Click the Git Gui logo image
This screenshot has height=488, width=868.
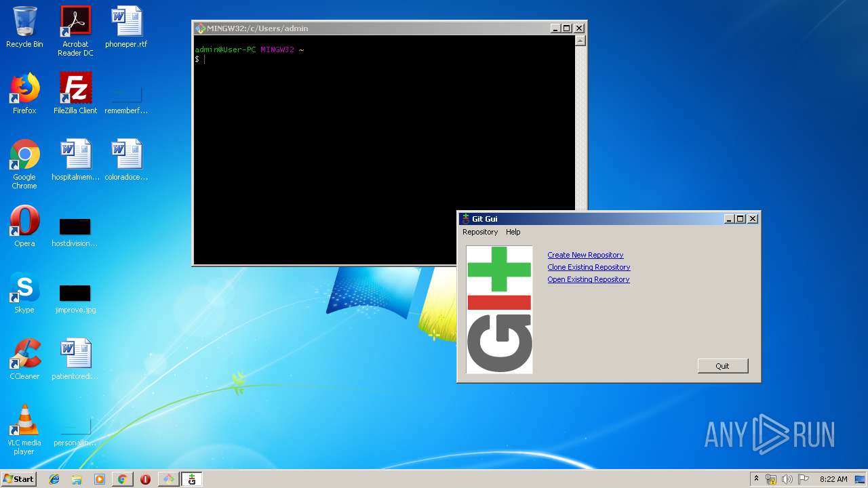[x=500, y=310]
